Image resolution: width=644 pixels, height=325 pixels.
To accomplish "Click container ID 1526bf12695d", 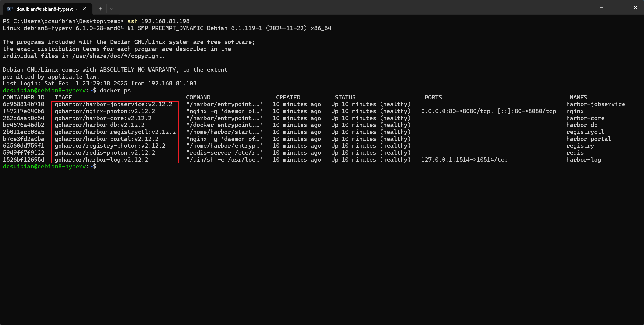I will [24, 160].
